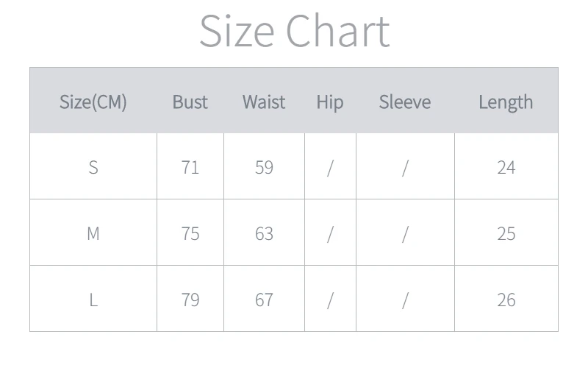Click the S size row label
The width and height of the screenshot is (588, 368).
coord(93,167)
